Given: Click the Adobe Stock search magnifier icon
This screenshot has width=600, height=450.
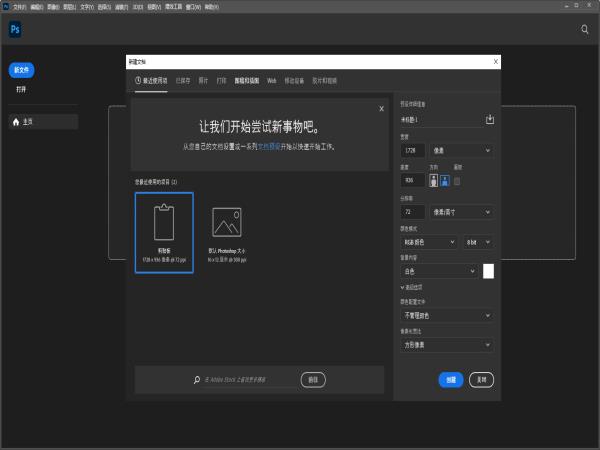Looking at the screenshot, I should point(197,380).
